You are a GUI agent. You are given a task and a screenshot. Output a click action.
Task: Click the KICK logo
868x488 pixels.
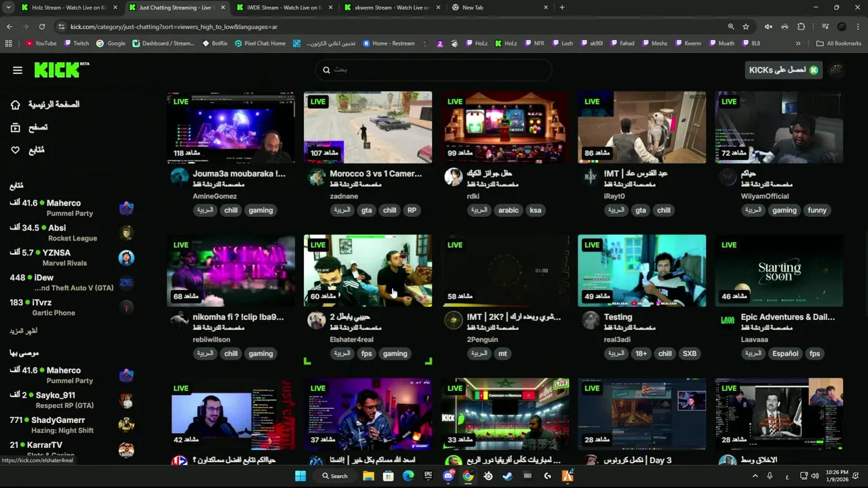[61, 70]
